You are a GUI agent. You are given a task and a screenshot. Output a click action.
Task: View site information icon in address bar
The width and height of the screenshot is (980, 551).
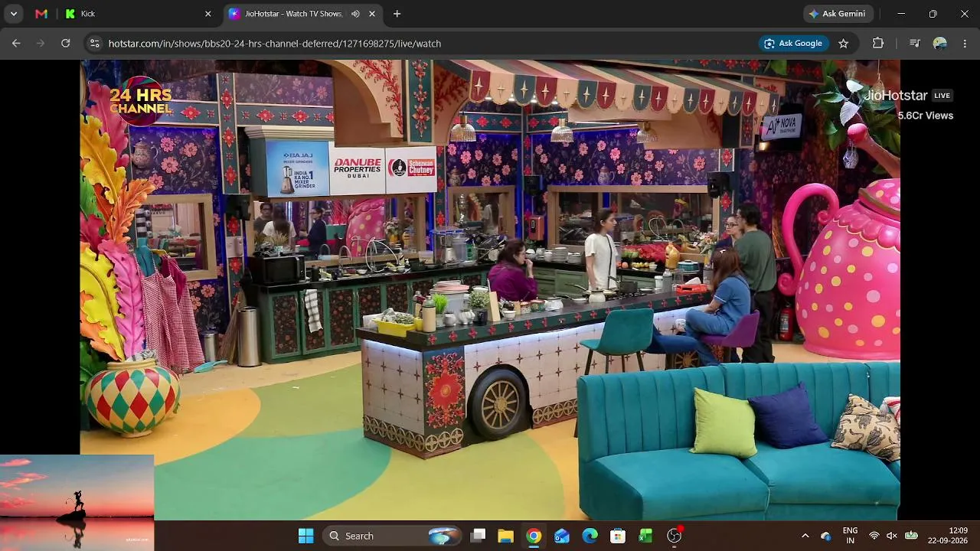pyautogui.click(x=95, y=44)
